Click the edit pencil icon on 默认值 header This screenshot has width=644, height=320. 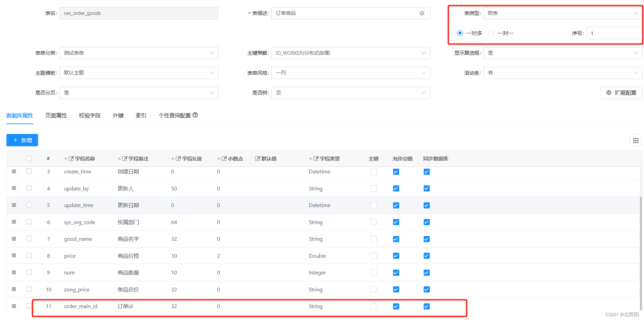click(x=258, y=158)
